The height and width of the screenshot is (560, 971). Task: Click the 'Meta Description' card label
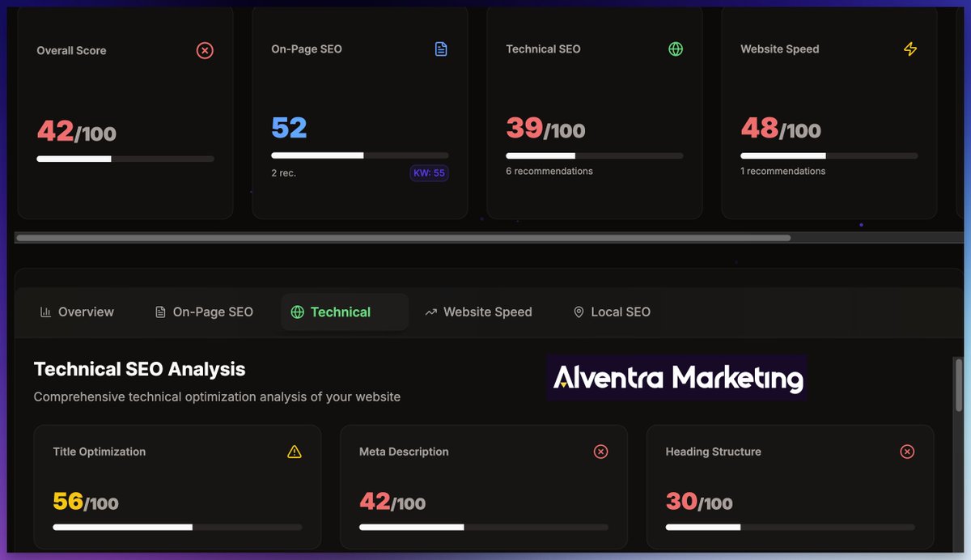coord(404,452)
